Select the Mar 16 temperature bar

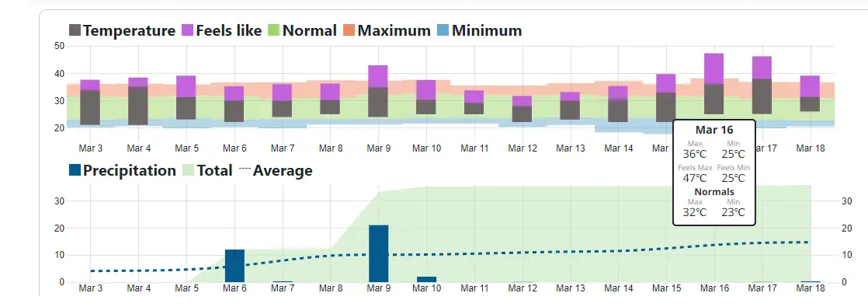pyautogui.click(x=714, y=99)
